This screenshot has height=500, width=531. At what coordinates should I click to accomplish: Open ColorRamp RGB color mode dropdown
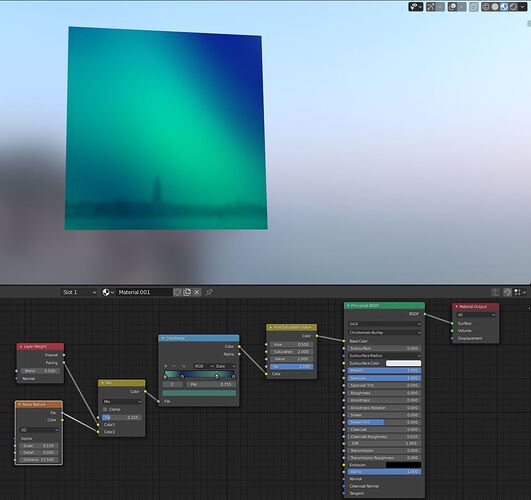pyautogui.click(x=204, y=366)
